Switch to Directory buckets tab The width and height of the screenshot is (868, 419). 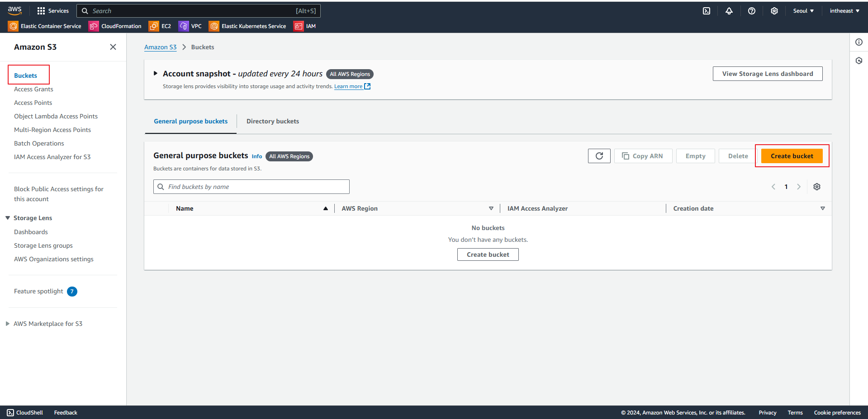click(273, 121)
